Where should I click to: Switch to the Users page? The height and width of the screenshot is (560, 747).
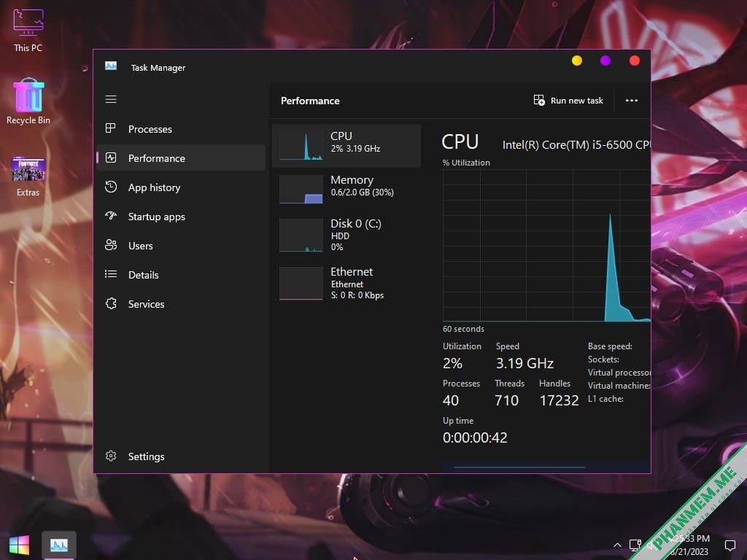point(140,246)
